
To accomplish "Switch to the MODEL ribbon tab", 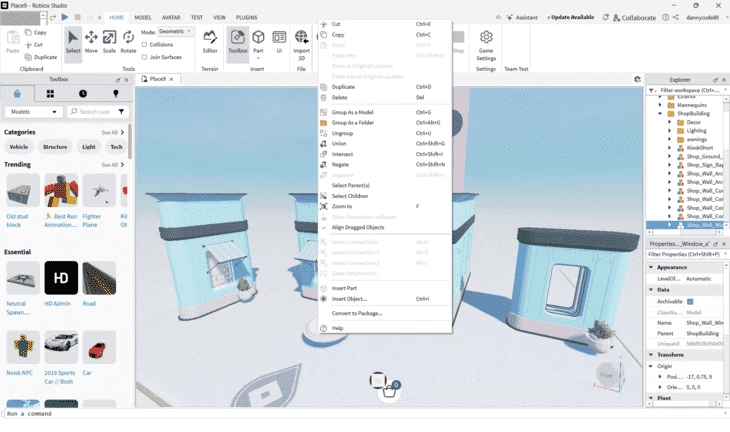I will 143,17.
